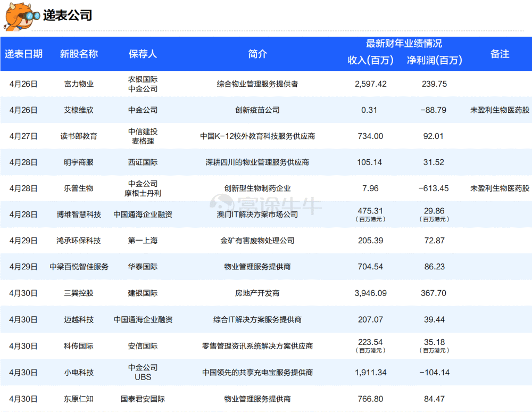Click the 收入(百万) sub-header
The image size is (532, 412).
(370, 60)
